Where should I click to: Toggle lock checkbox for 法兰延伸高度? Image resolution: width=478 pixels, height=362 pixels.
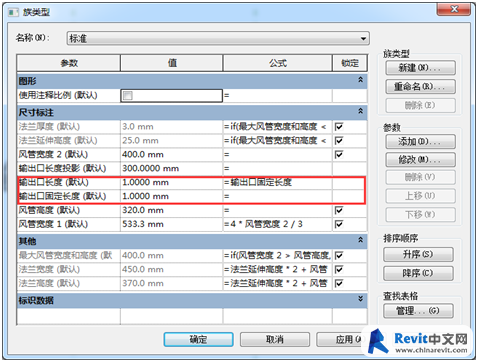(339, 141)
